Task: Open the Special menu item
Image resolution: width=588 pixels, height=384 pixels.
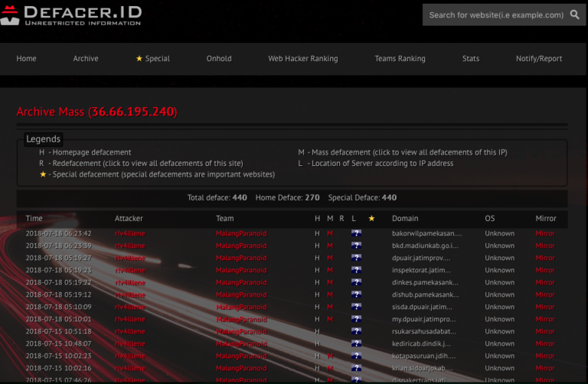Action: coord(153,58)
